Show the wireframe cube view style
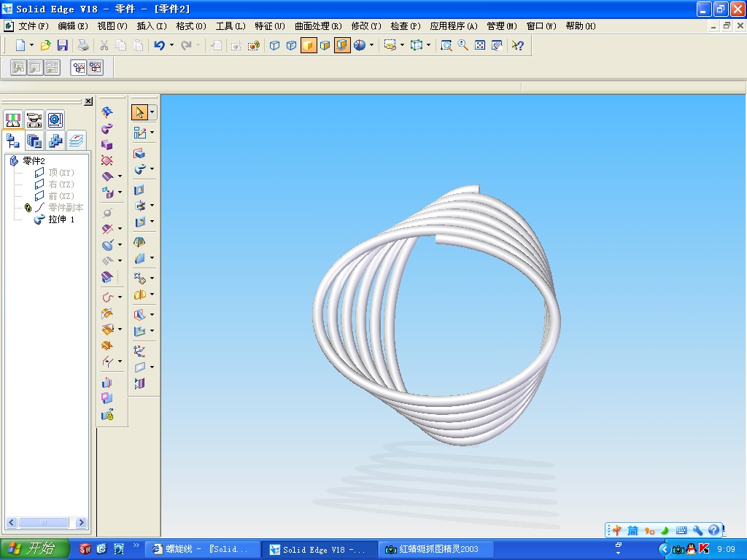The image size is (747, 560). (274, 45)
